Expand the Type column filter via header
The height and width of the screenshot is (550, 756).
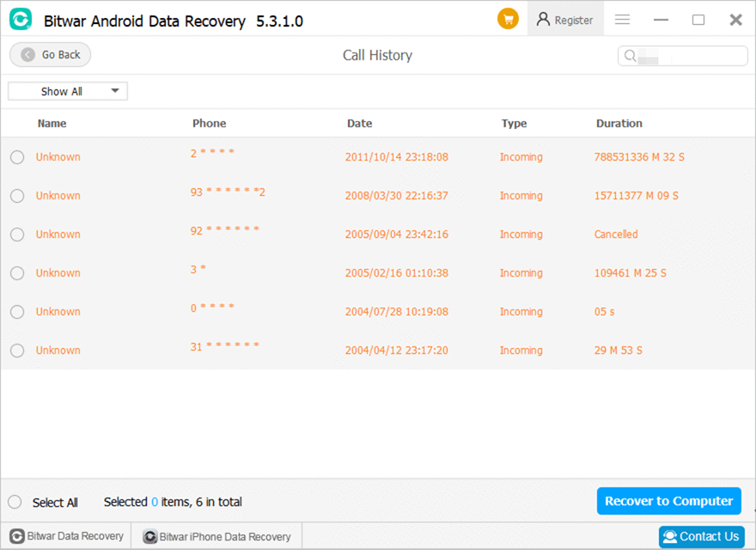pos(514,123)
